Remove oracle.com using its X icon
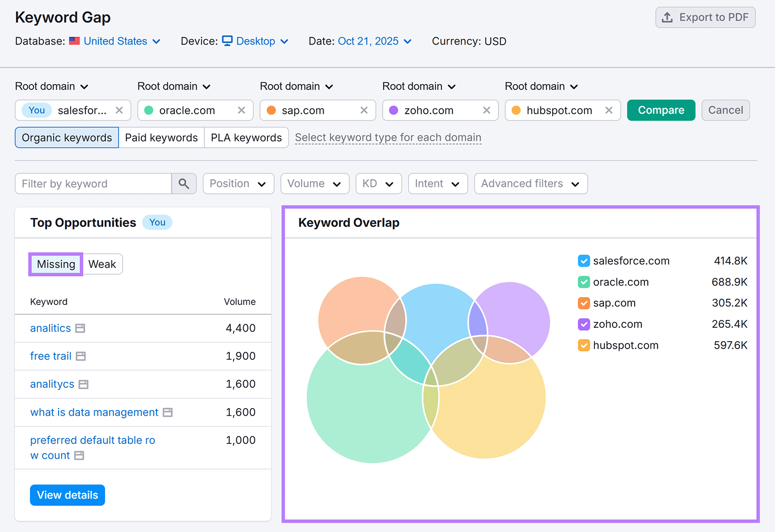775x532 pixels. click(x=241, y=110)
